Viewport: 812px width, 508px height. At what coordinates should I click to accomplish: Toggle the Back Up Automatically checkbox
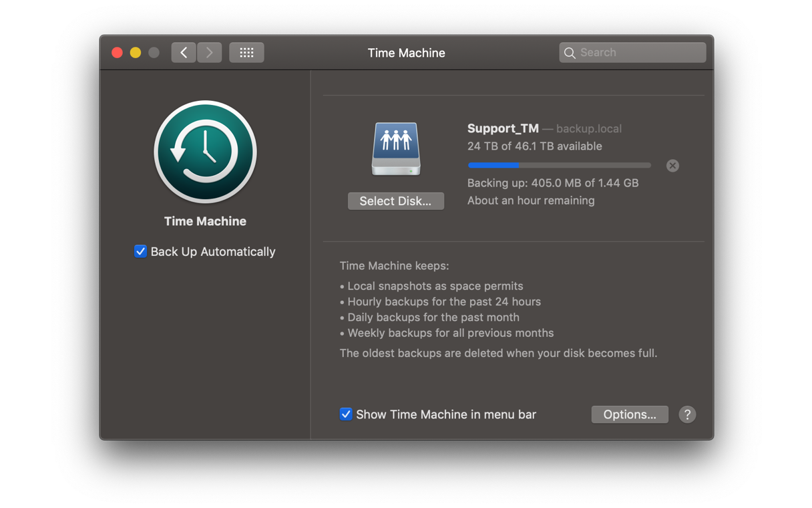click(140, 251)
